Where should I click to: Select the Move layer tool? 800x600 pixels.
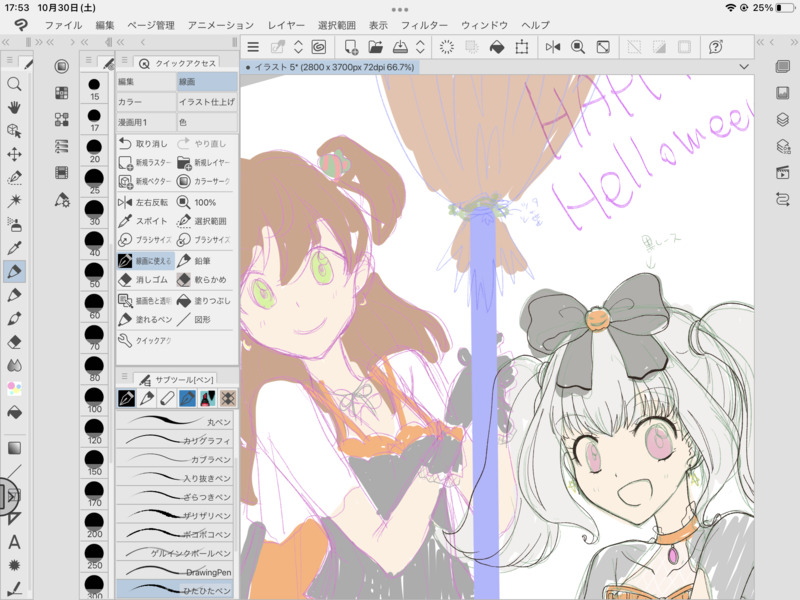14,154
